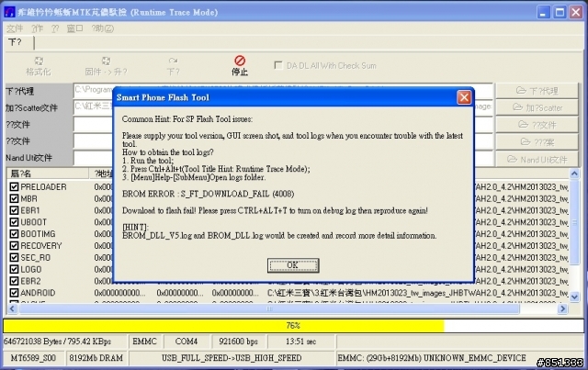Maximize the main flash tool window
588x370 pixels.
coord(560,12)
